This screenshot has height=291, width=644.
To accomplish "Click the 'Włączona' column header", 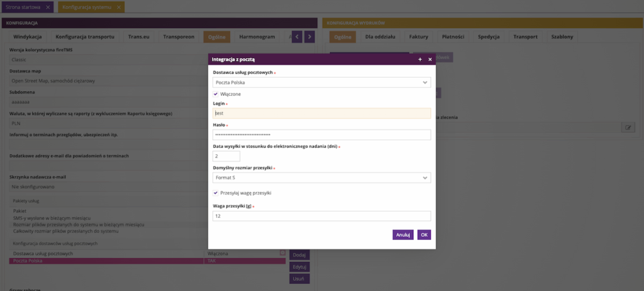I will [245, 254].
